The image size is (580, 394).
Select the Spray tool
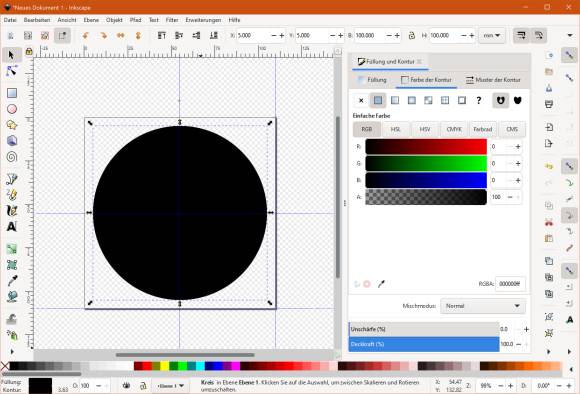(12, 336)
